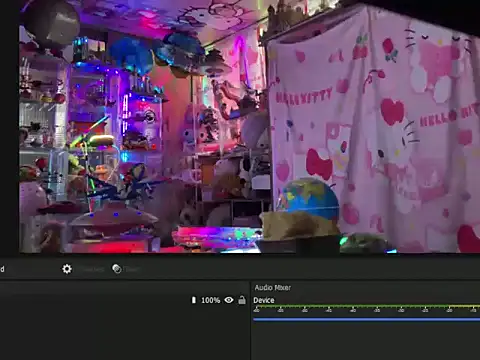Click the Audio Mixer panel title

click(273, 287)
